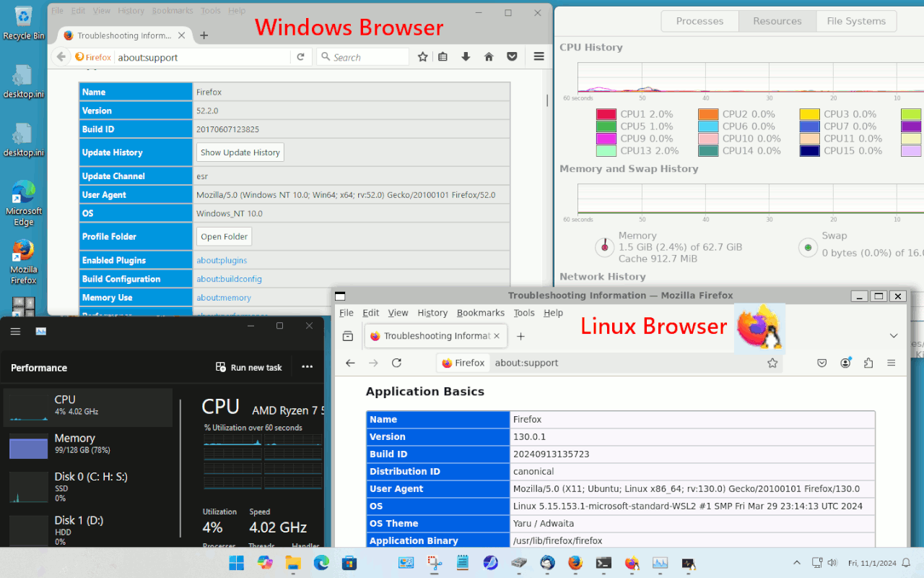Click CPU1 color swatch in System Monitor
Screen dimensions: 924x578
(x=606, y=114)
